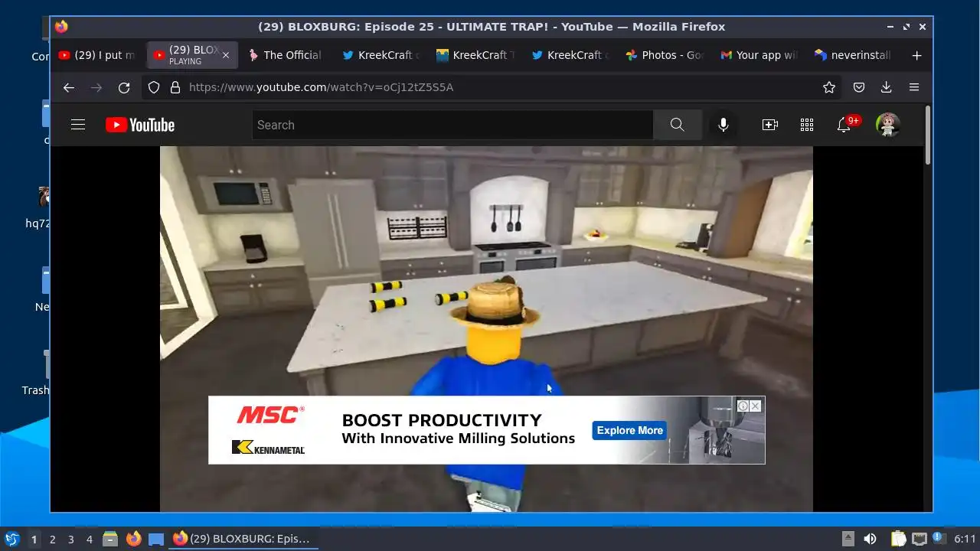This screenshot has height=551, width=980.
Task: Open the system start menu
Action: click(11, 539)
